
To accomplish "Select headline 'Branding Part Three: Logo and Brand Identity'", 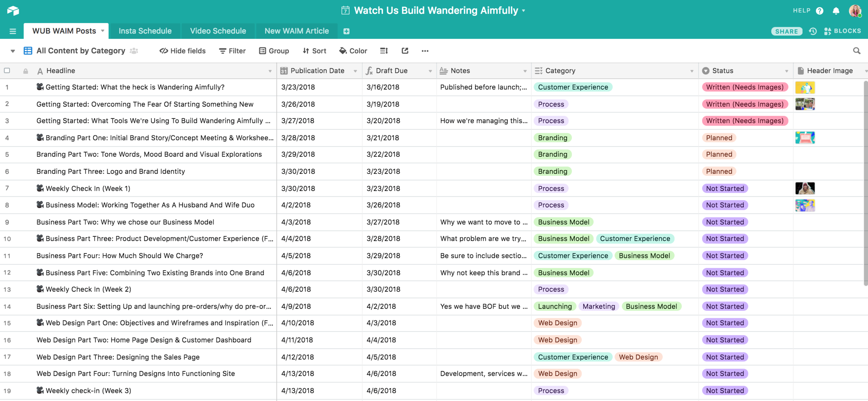I will click(111, 171).
